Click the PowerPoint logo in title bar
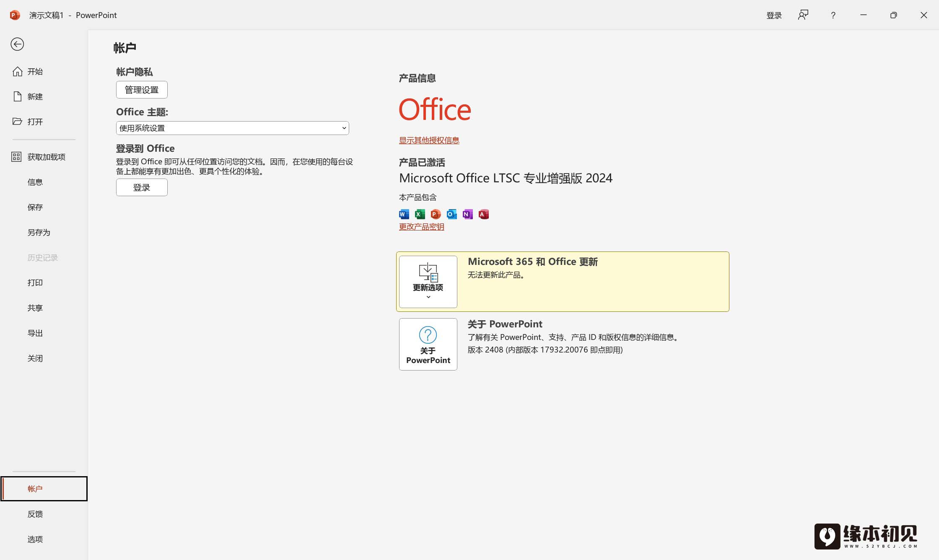 point(15,15)
